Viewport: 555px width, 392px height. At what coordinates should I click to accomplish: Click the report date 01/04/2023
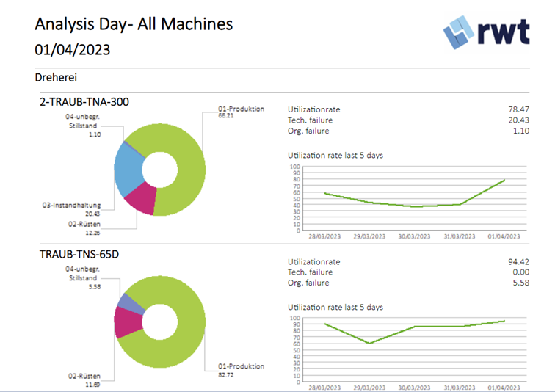coord(73,49)
